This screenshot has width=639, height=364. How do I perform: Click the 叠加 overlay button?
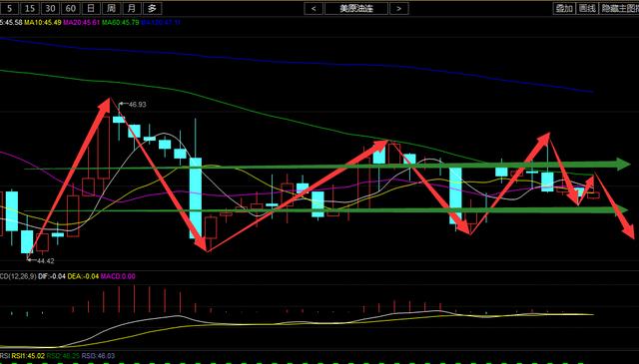pos(564,8)
